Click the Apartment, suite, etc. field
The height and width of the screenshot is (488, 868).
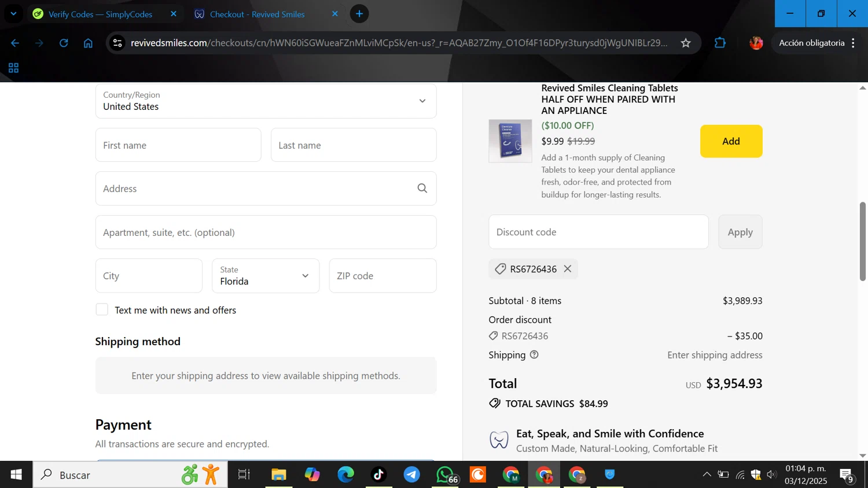point(266,232)
